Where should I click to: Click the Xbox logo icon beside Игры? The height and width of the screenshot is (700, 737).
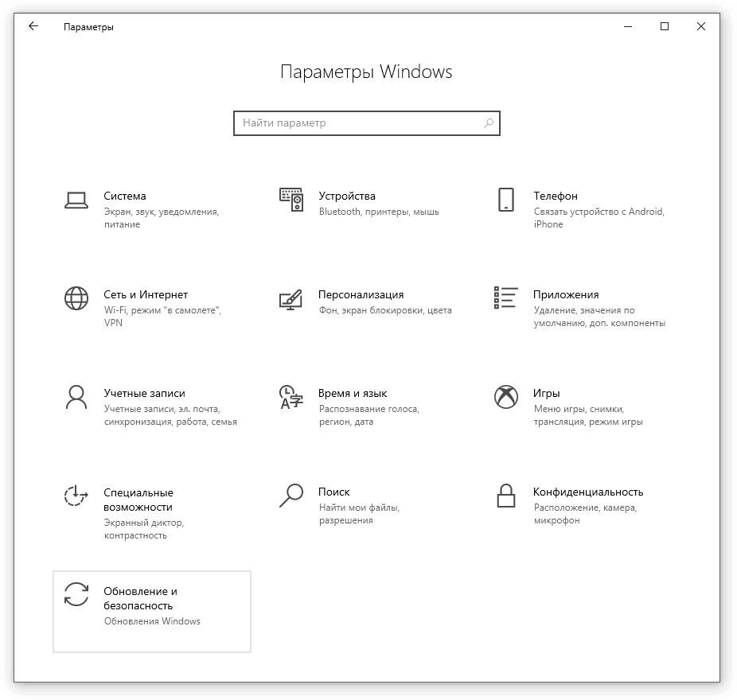click(505, 397)
